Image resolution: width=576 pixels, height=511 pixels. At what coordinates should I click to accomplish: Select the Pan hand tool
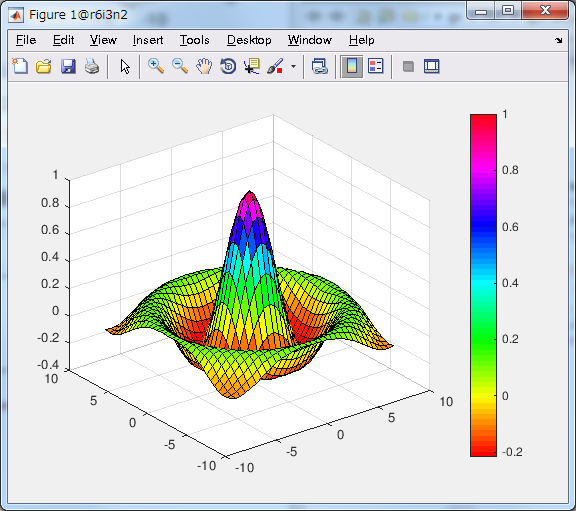click(x=204, y=66)
